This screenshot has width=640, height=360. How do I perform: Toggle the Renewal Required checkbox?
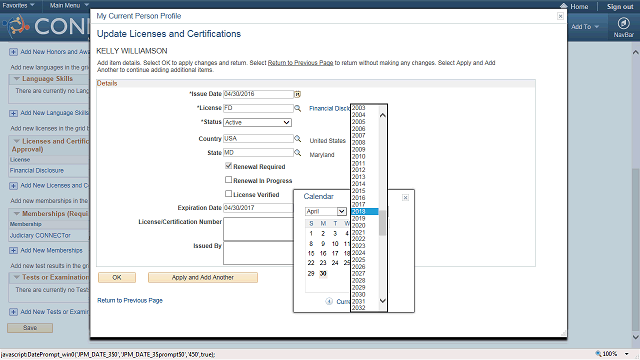229,166
